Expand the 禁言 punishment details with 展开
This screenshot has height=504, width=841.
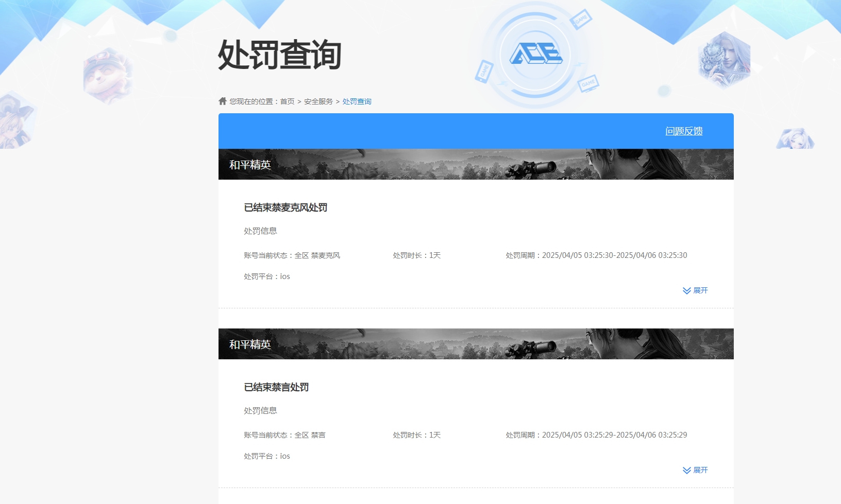pos(695,470)
